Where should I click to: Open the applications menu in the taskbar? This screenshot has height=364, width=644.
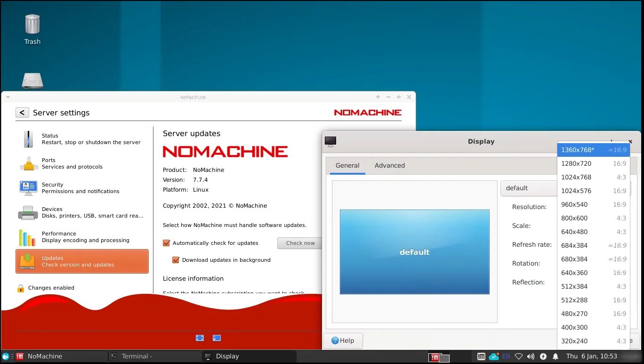click(6, 356)
